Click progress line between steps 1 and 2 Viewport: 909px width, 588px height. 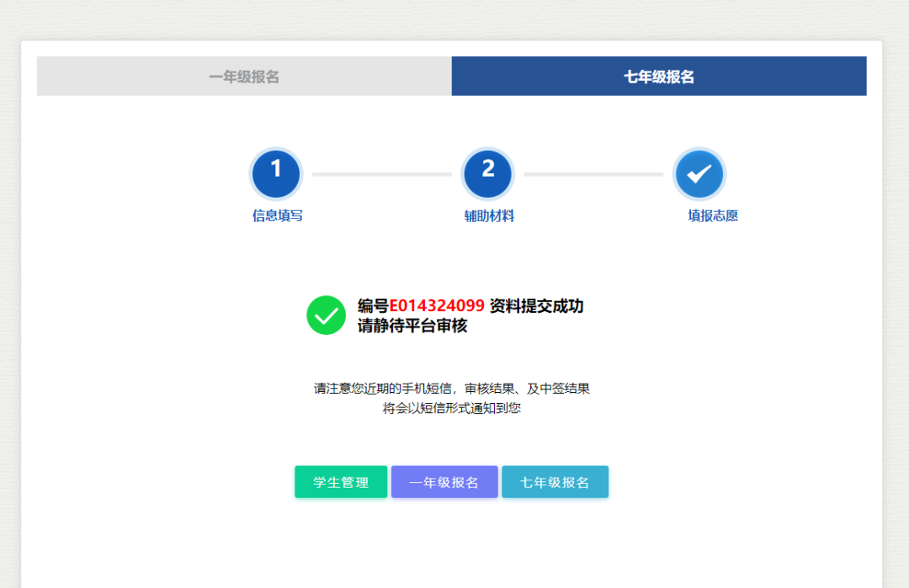click(x=382, y=174)
